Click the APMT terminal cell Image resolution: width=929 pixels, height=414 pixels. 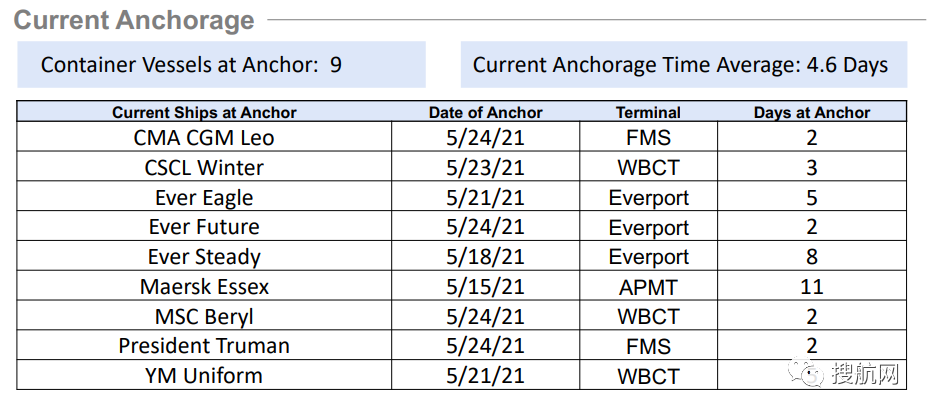tap(648, 287)
